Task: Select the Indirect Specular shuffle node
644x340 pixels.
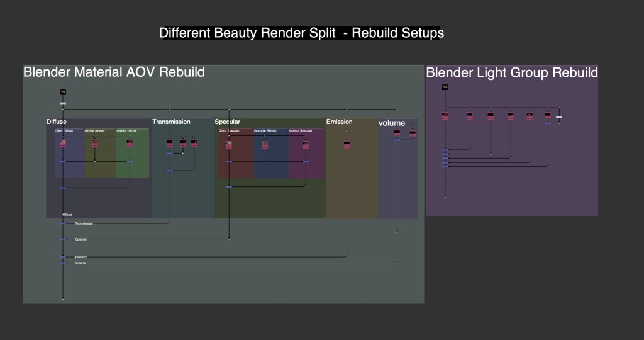Action: coord(305,144)
